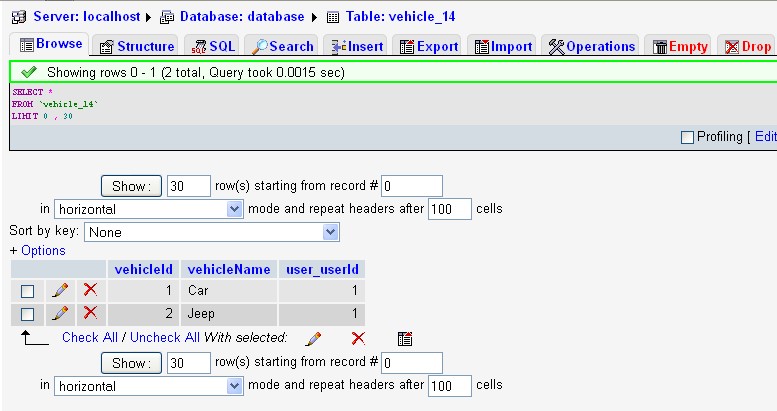Screen dimensions: 777x411
Task: Go to the Search tab
Action: coord(282,47)
